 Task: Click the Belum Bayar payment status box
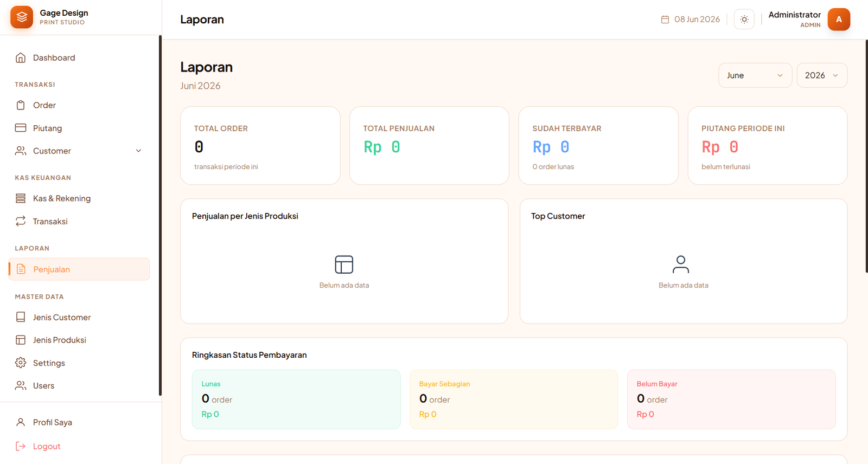point(731,399)
